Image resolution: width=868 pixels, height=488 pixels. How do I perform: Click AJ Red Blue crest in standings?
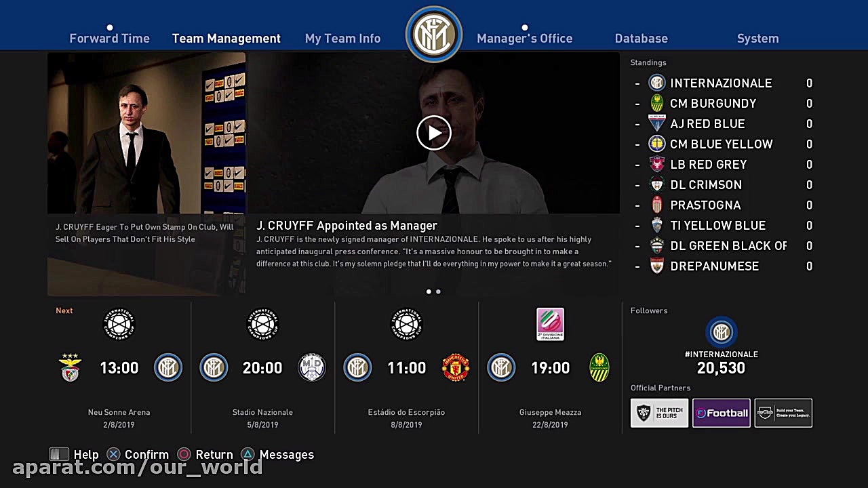(656, 124)
